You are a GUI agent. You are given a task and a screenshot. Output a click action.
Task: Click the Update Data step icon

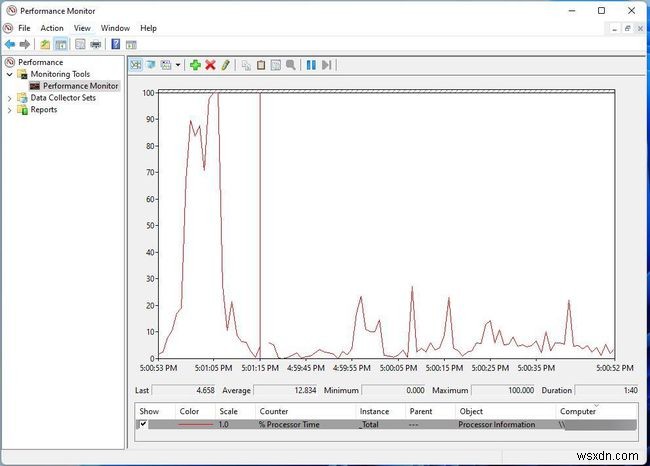(x=326, y=65)
